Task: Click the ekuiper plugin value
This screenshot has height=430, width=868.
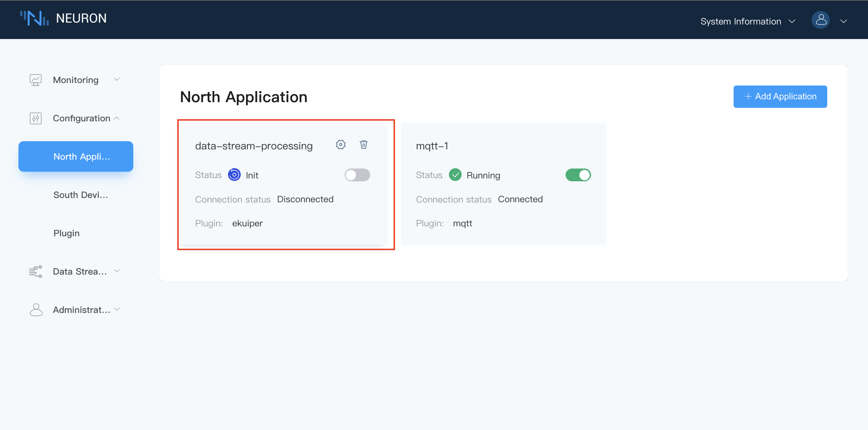Action: (x=247, y=223)
